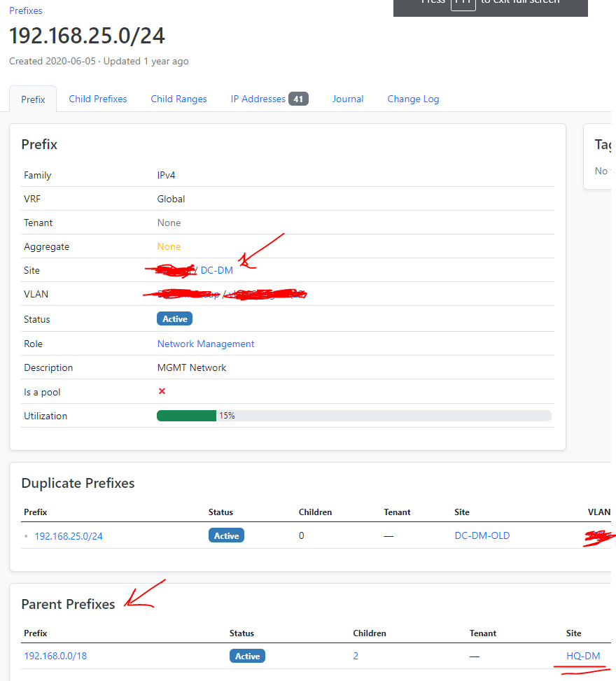
Task: Open the Change Log tab
Action: (413, 99)
